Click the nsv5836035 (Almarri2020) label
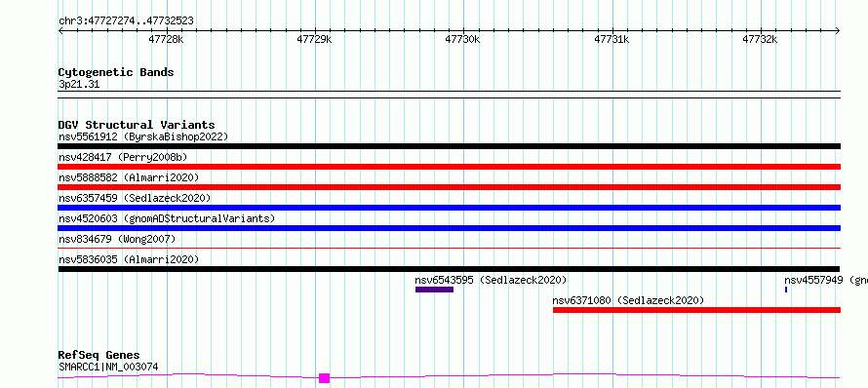Screen dimensions: 868x388 click(x=129, y=259)
